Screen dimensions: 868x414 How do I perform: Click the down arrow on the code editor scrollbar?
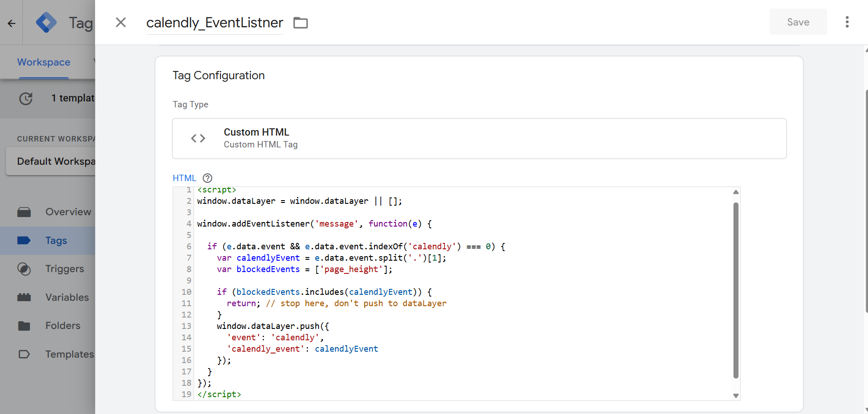tap(735, 395)
